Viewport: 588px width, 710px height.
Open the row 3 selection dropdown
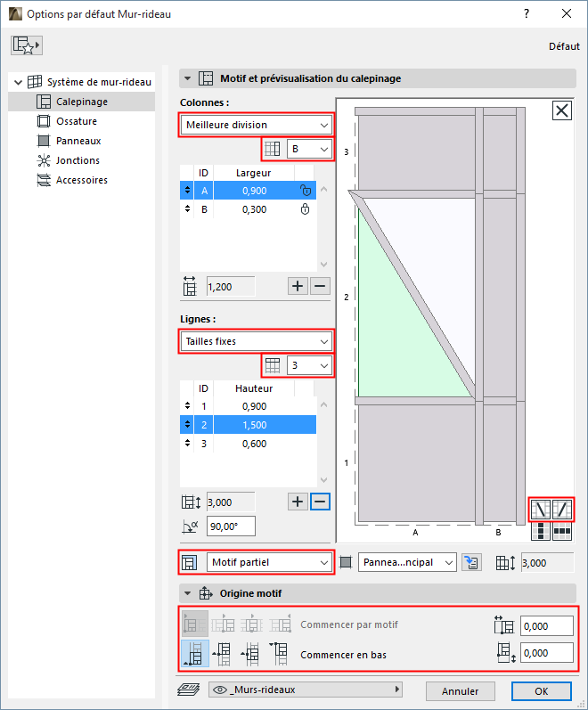tap(309, 365)
